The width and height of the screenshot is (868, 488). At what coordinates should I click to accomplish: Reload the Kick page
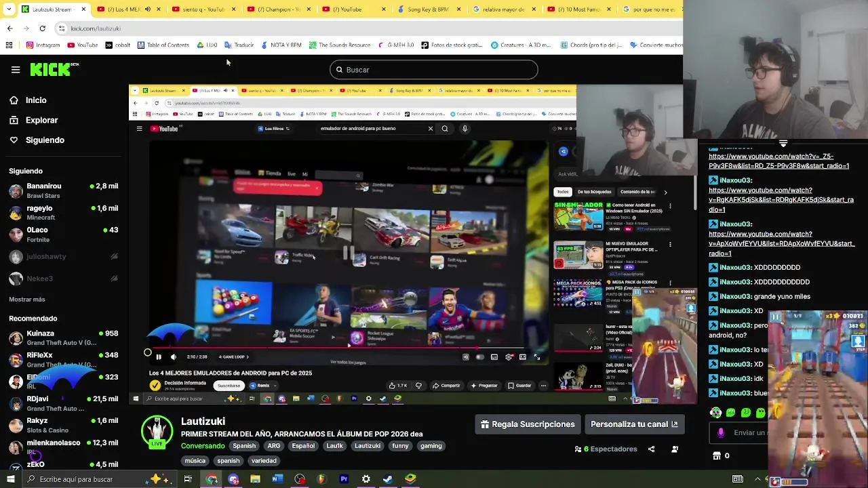click(x=42, y=28)
